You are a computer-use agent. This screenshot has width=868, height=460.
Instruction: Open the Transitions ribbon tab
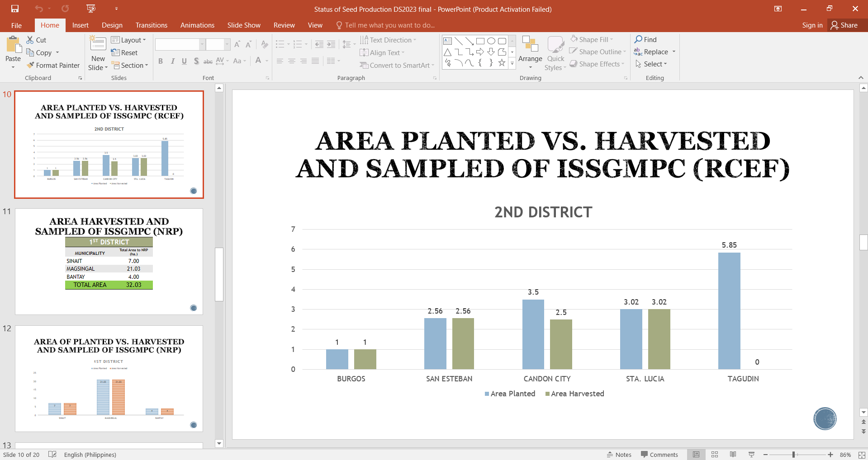(151, 25)
